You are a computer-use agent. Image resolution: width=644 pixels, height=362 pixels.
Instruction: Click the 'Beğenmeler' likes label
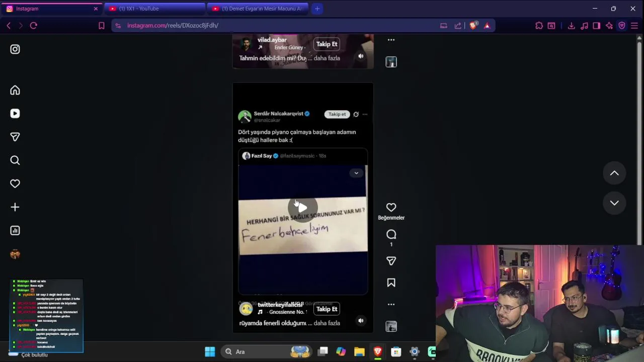pyautogui.click(x=391, y=218)
